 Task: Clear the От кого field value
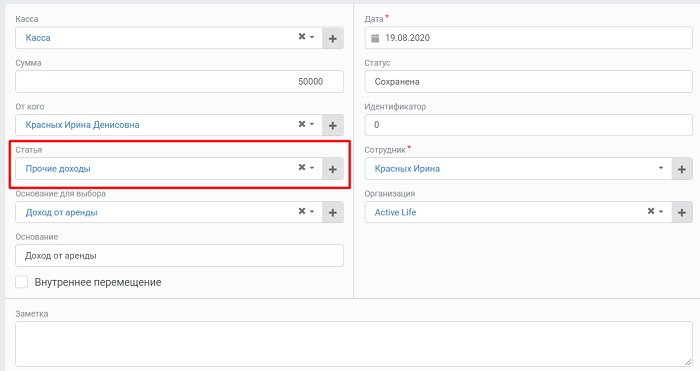click(302, 124)
